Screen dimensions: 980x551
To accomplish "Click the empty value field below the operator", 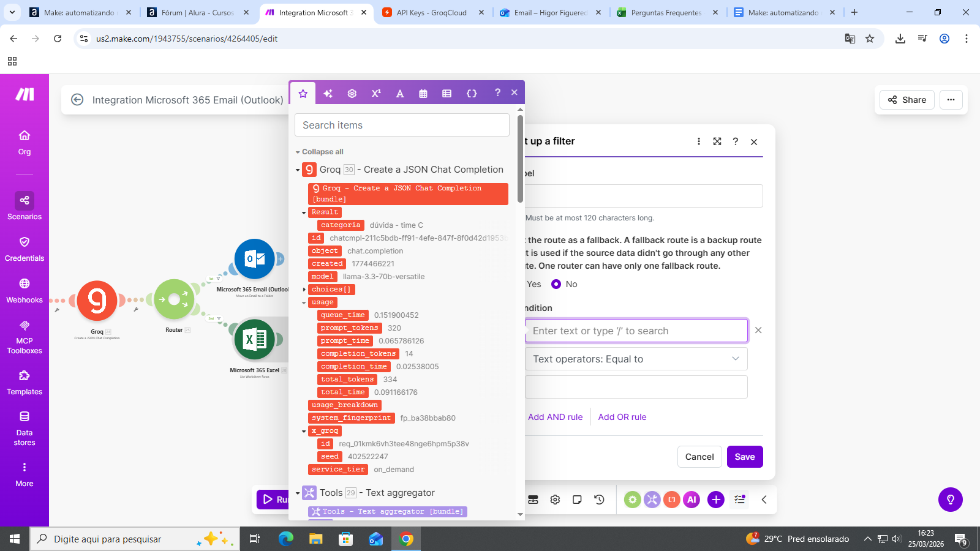I will pos(636,387).
